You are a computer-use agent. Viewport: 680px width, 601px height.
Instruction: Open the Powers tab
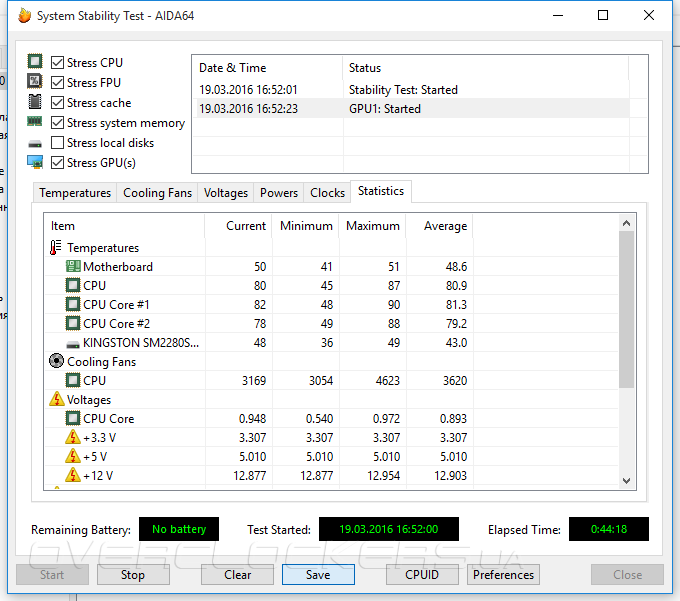click(279, 193)
